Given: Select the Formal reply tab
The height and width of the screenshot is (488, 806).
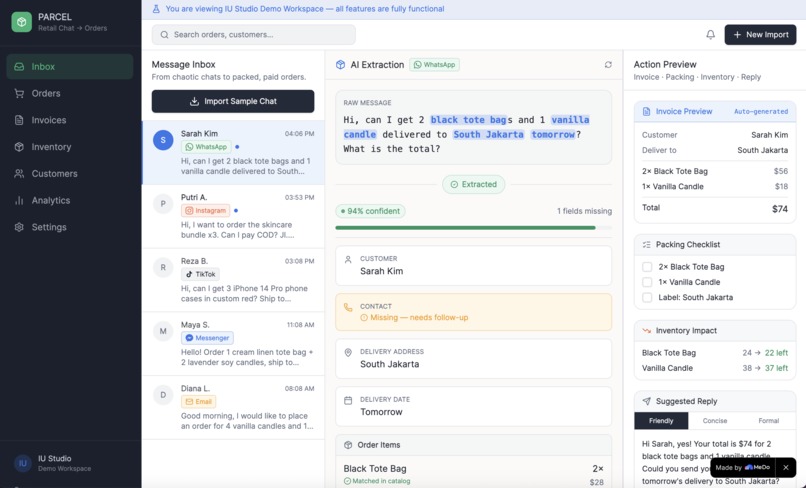Looking at the screenshot, I should (x=768, y=421).
